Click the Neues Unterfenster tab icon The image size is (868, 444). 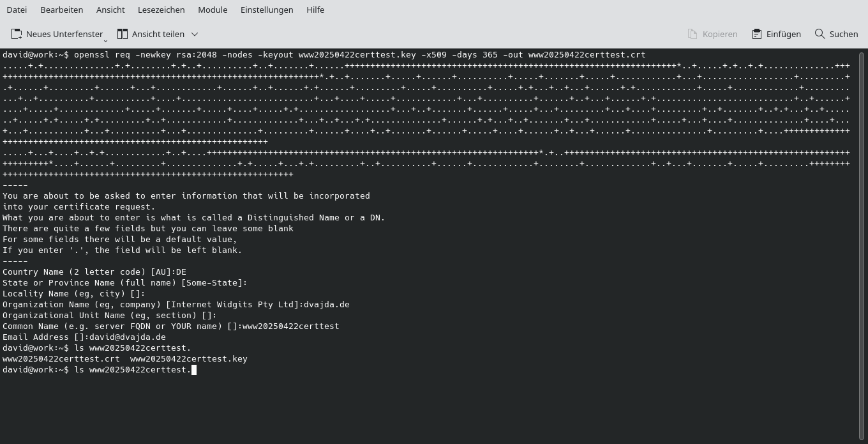coord(16,34)
